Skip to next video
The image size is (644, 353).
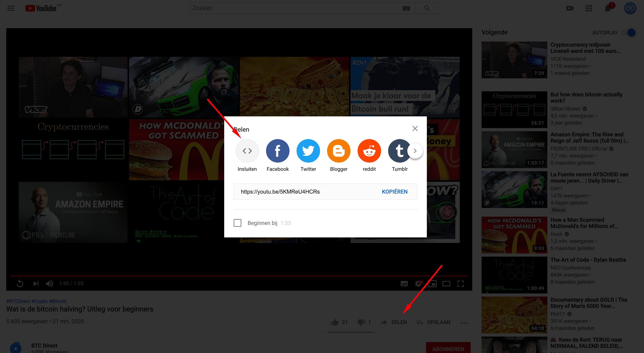point(36,283)
